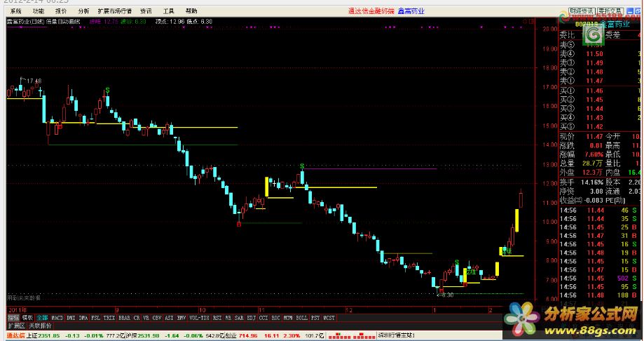Screen dimensions: 644x341
Task: Open the 工具 menu
Action: 168,11
